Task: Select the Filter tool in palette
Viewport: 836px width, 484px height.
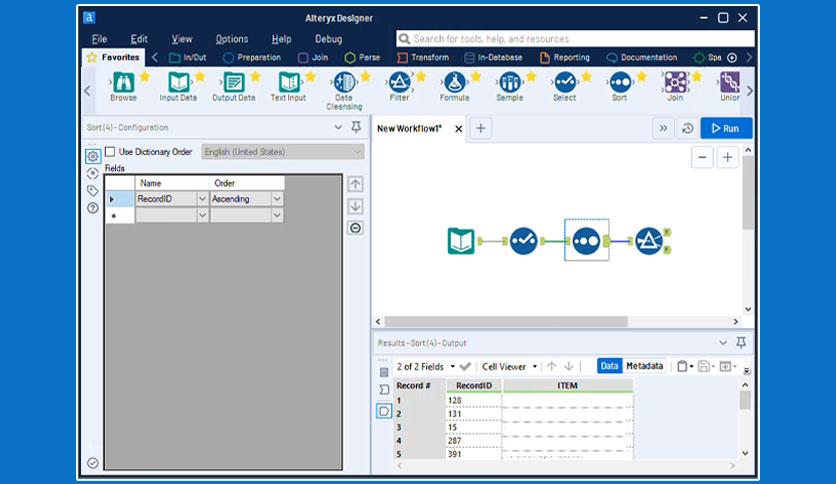Action: click(399, 83)
